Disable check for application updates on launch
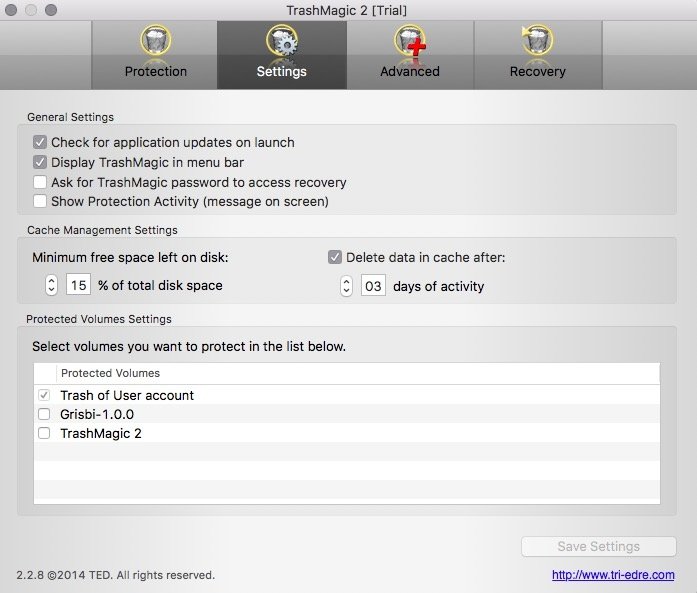697x593 pixels. 40,142
